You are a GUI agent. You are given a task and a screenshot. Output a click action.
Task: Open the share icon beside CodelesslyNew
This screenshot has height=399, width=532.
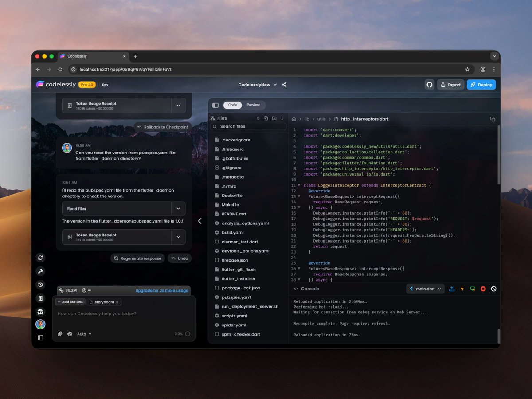click(284, 85)
